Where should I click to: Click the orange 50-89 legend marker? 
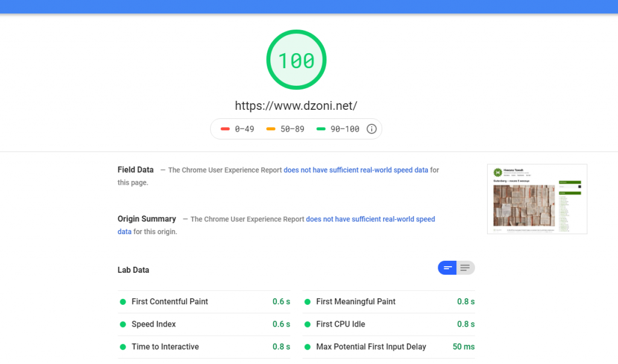271,129
